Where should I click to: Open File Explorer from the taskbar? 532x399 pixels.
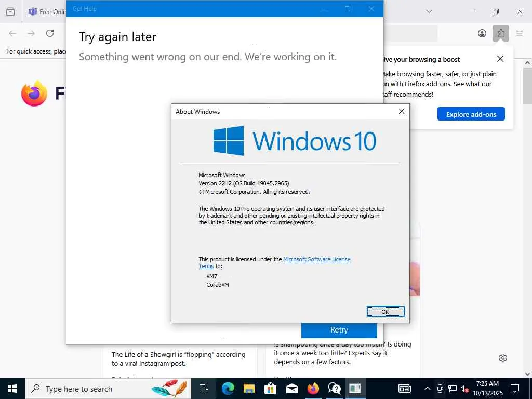tap(249, 389)
